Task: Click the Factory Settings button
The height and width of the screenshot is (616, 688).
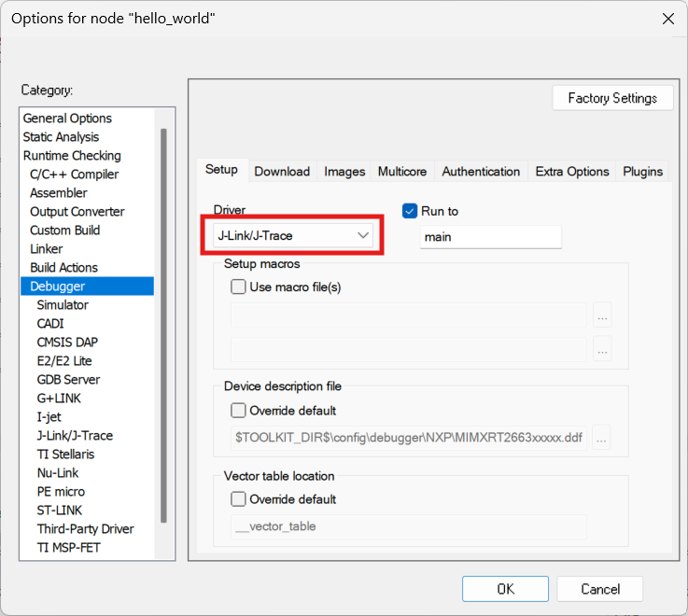Action: pyautogui.click(x=612, y=98)
